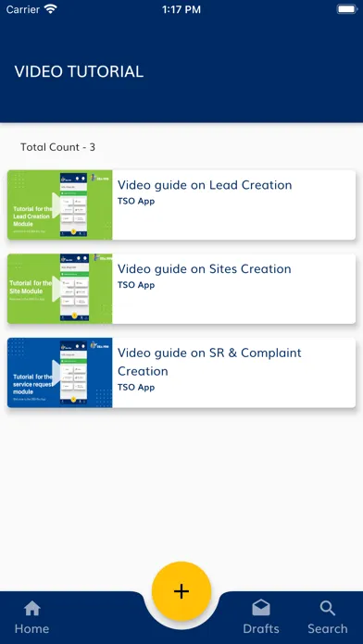Screen dimensions: 363x644
Task: Click TSO App label under Sites Creation
Action: 136,285
